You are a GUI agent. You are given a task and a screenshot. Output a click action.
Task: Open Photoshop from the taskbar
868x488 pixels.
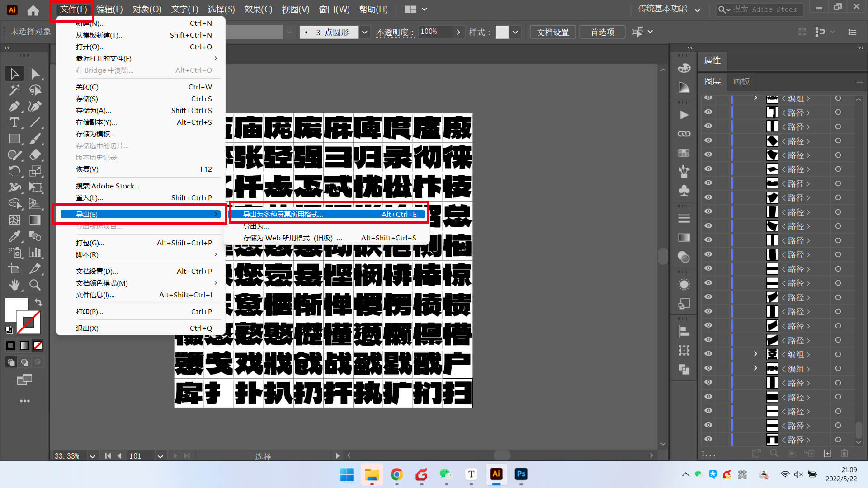tap(521, 475)
